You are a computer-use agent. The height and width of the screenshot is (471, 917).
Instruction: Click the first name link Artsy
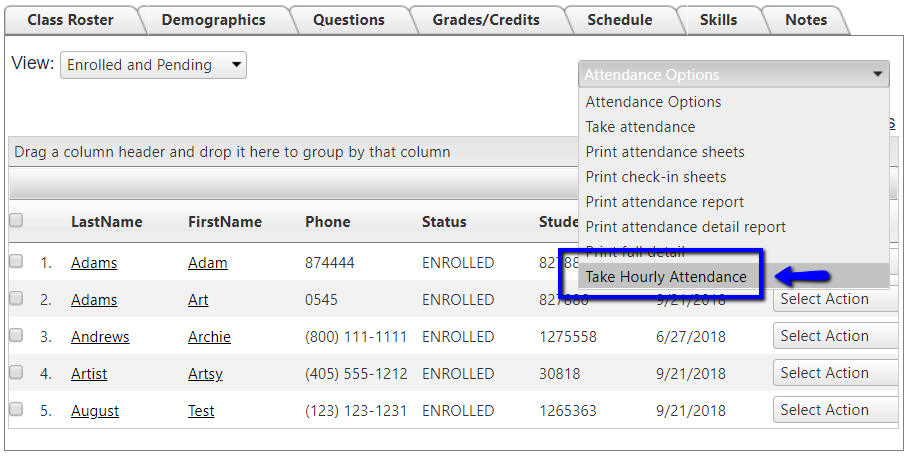[x=205, y=374]
